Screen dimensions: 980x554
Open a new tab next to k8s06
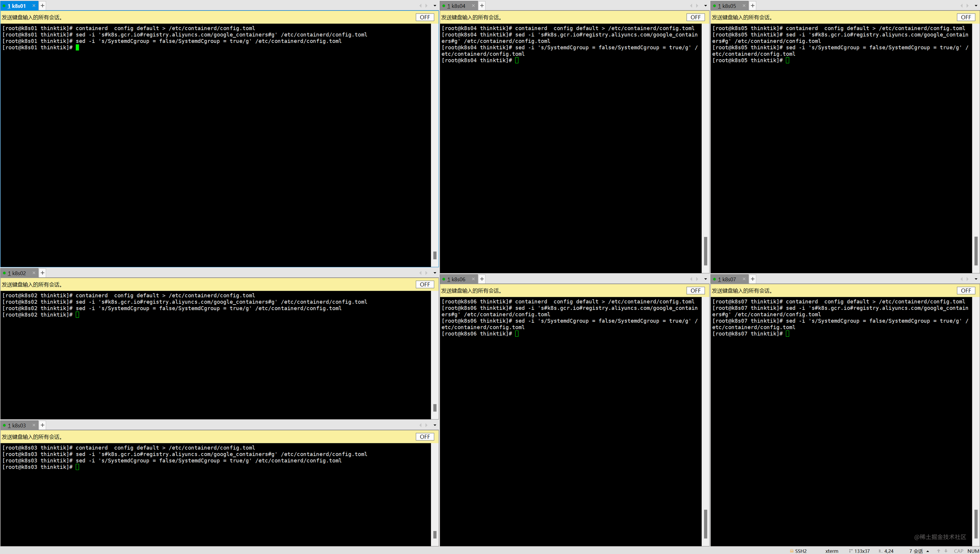[x=482, y=279]
